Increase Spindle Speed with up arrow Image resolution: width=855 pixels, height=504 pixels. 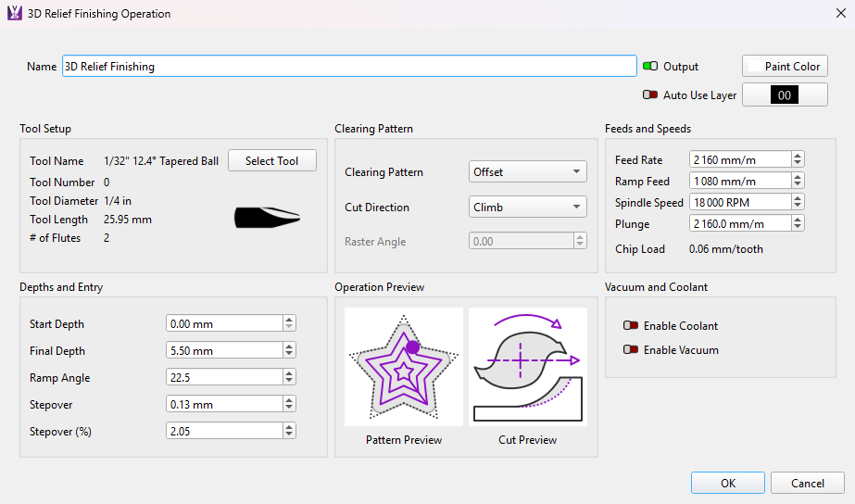tap(798, 198)
